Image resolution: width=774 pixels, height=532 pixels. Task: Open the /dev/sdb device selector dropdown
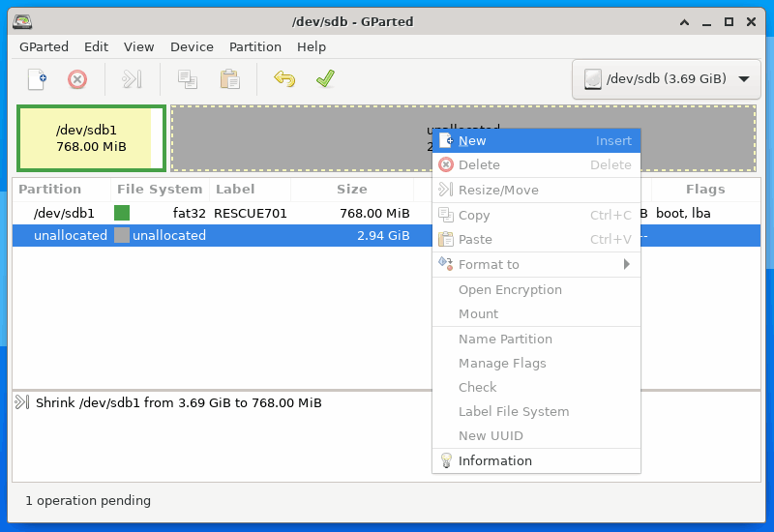[x=667, y=79]
